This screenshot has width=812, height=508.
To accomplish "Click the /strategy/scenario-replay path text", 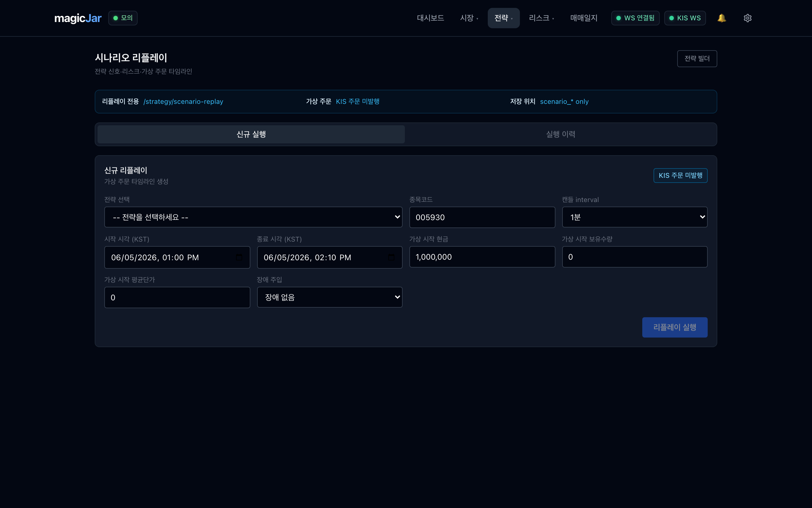I will point(183,102).
